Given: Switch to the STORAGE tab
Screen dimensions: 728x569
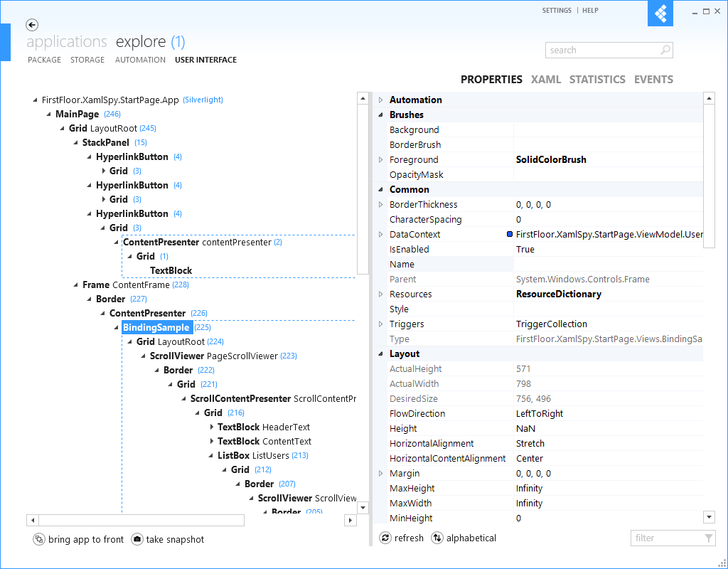Looking at the screenshot, I should 87,60.
